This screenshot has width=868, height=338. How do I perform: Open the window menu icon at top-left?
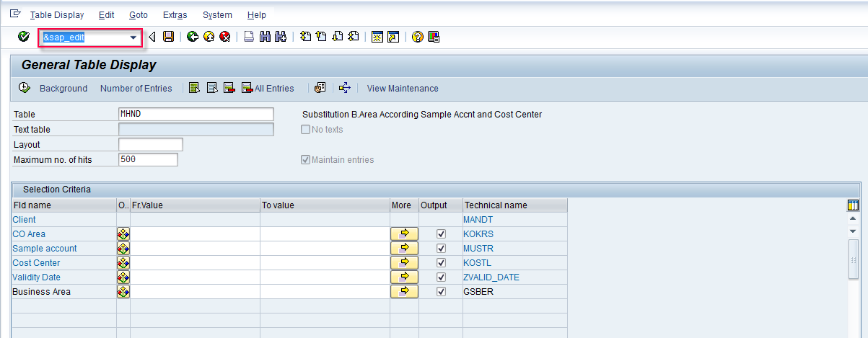pyautogui.click(x=14, y=14)
